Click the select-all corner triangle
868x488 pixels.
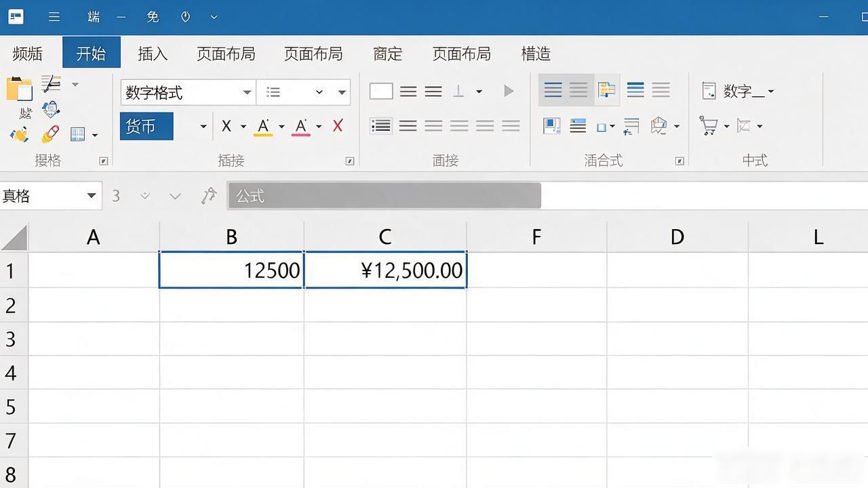(x=14, y=237)
